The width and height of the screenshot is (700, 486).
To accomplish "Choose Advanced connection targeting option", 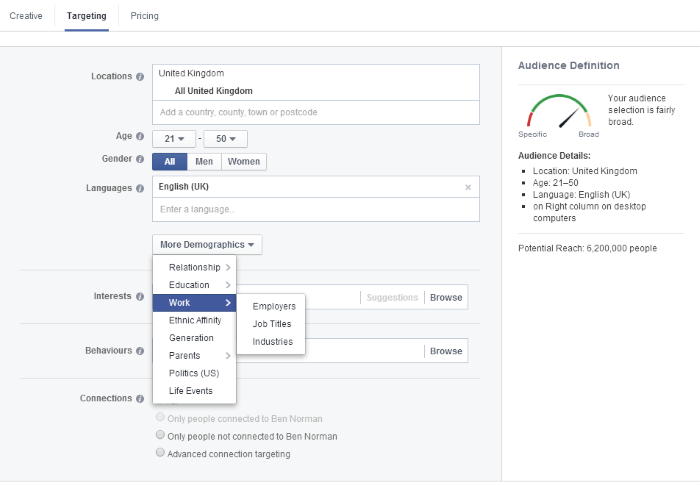I will pos(160,452).
